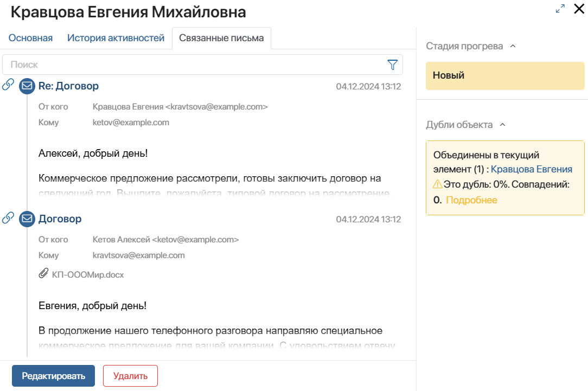The image size is (588, 391).
Task: Click sender Кетов Алексей <ketov@example.com>
Action: pos(166,240)
